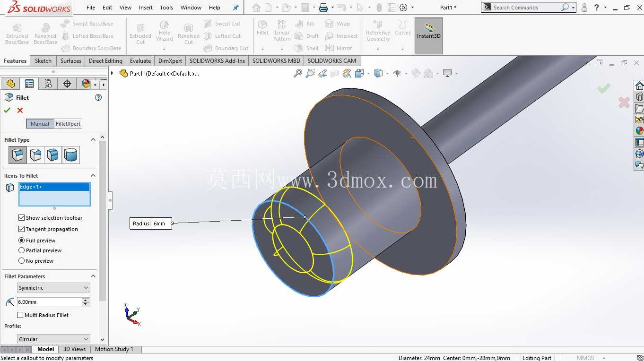Open the File menu
Viewport: 644px width, 361px height.
point(91,8)
